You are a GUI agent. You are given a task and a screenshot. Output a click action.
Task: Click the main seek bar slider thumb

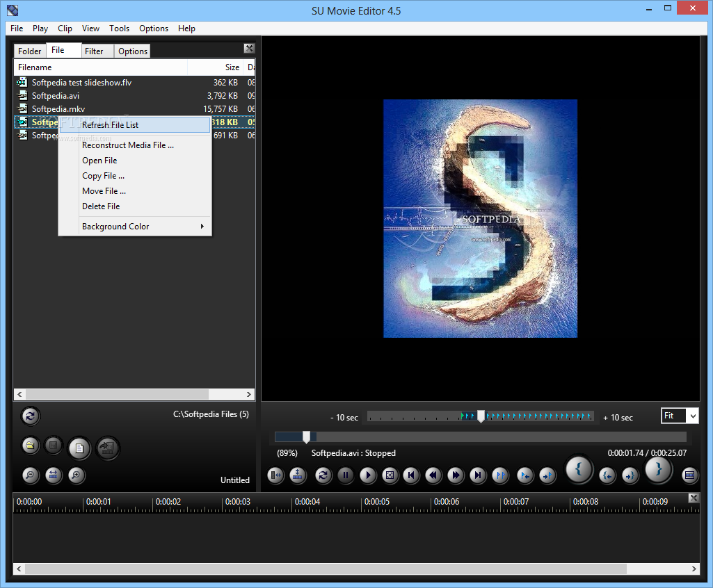click(307, 437)
